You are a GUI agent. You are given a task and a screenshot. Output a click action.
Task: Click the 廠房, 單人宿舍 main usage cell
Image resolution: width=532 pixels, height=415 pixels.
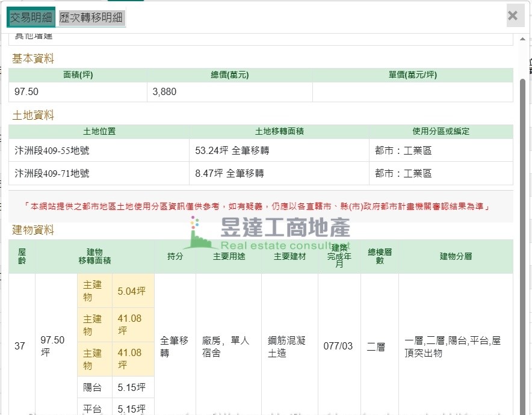tap(226, 346)
